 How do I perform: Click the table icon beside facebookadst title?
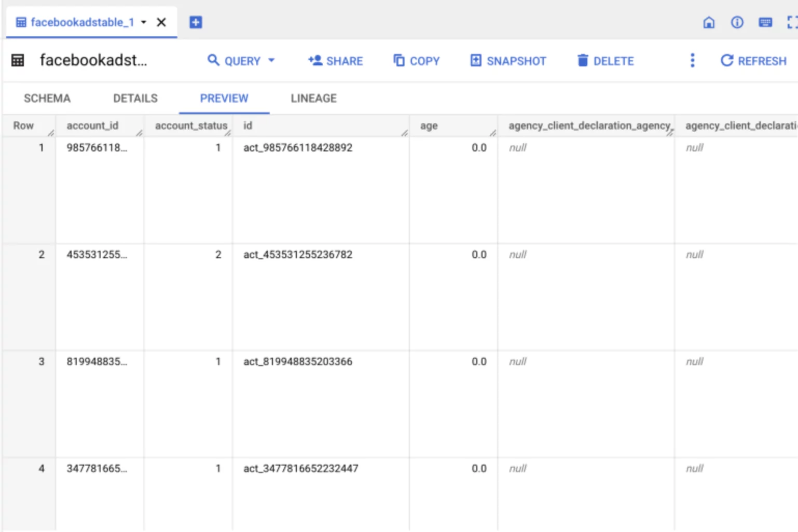(18, 60)
